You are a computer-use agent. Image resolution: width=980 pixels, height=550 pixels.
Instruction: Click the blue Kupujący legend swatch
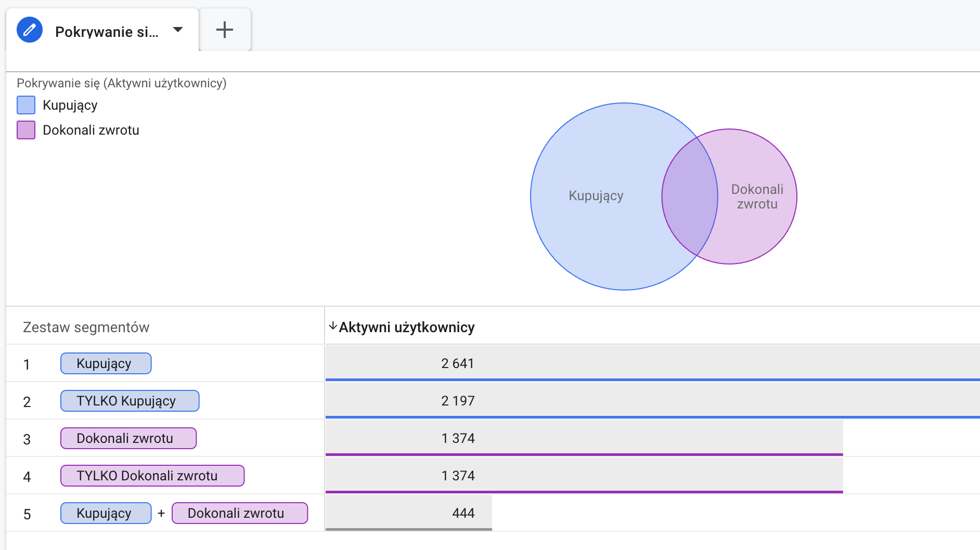pyautogui.click(x=26, y=105)
